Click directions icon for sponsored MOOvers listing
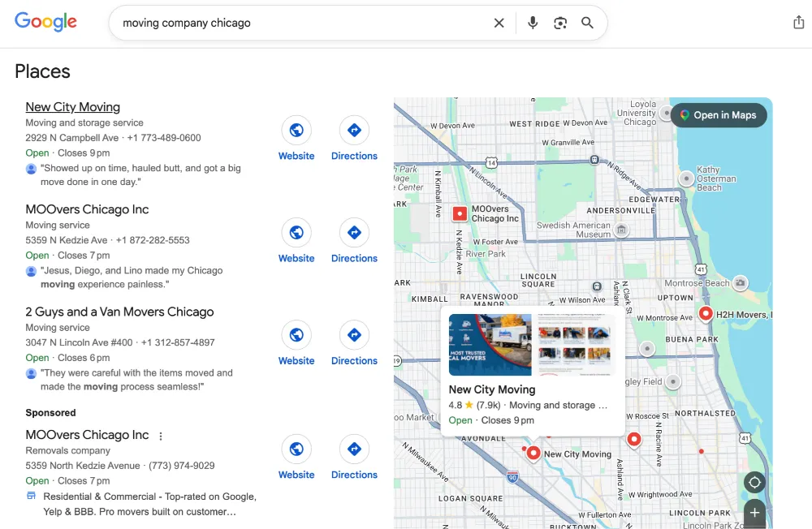 pyautogui.click(x=354, y=449)
